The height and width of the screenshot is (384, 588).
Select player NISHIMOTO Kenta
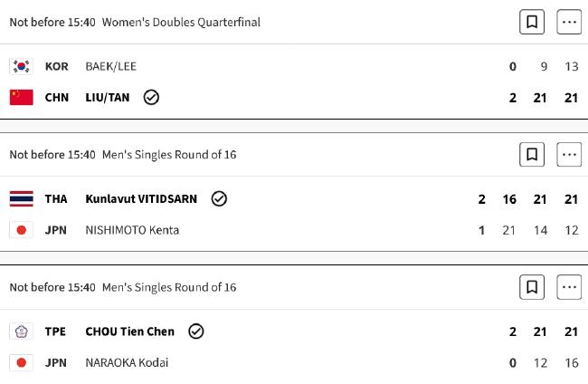tap(132, 230)
